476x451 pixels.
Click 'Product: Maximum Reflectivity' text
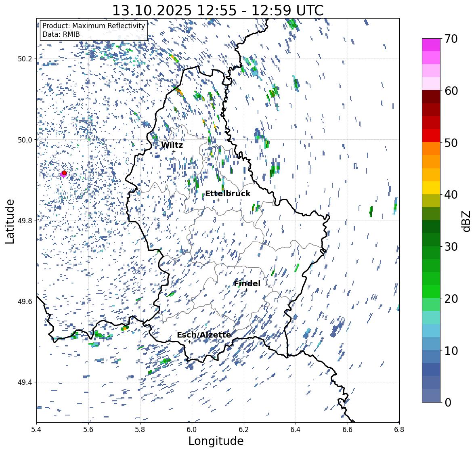[x=94, y=26]
